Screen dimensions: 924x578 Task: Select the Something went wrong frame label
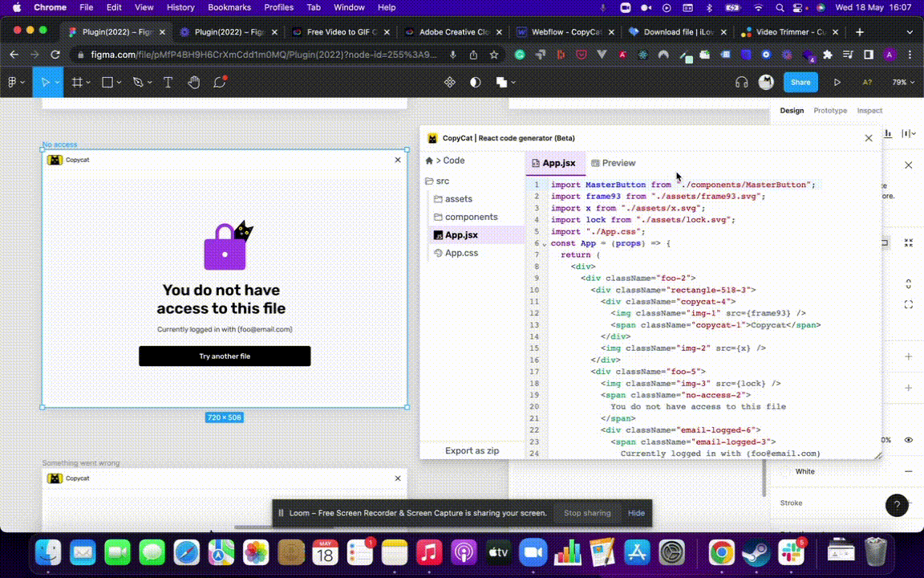81,463
